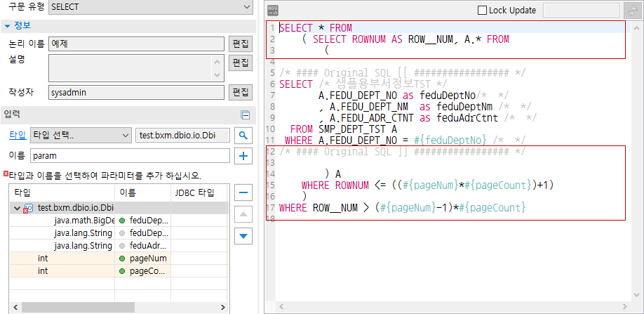Click the SQL editor vertical scrollbar down arrow
Screen dimensions: 644x314
click(636, 295)
